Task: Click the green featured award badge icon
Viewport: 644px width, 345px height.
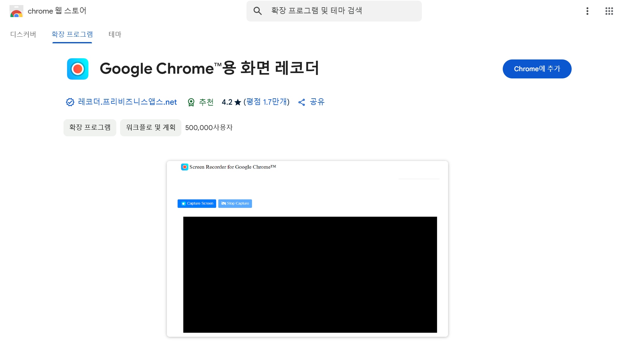Action: [x=191, y=102]
